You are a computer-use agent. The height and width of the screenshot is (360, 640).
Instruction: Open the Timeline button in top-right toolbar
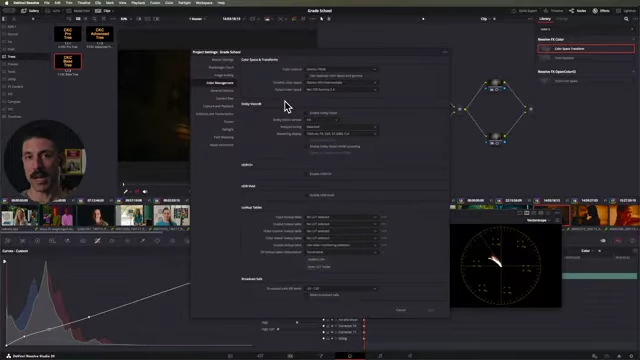pyautogui.click(x=553, y=11)
